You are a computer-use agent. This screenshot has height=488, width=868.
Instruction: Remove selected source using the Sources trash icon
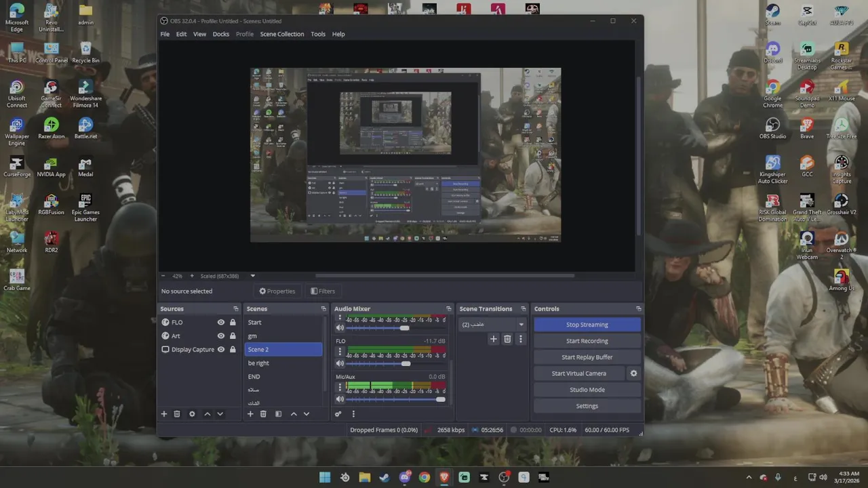177,414
